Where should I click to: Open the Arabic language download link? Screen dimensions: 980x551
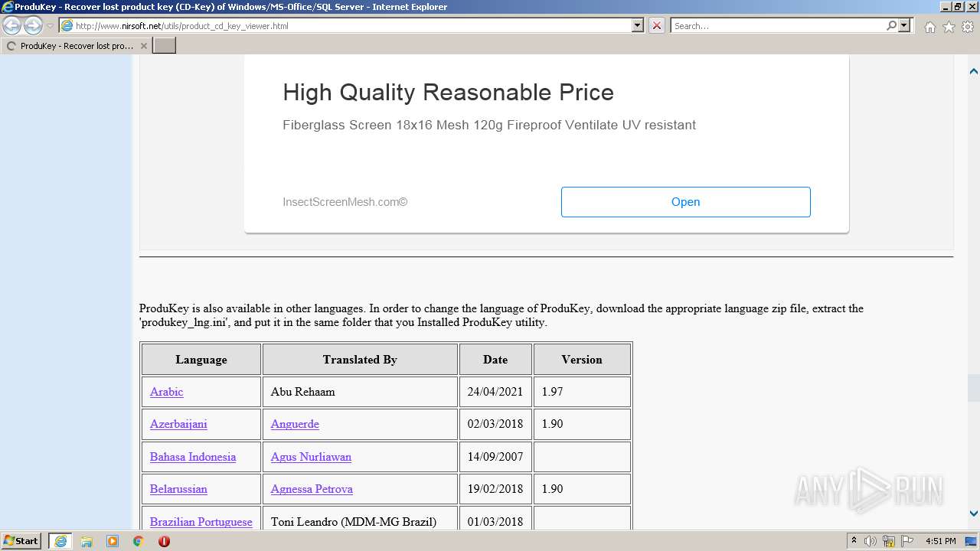click(166, 392)
